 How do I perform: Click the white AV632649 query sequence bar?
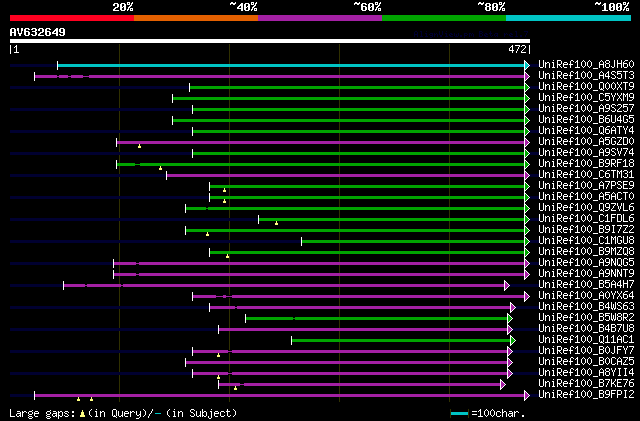click(270, 41)
